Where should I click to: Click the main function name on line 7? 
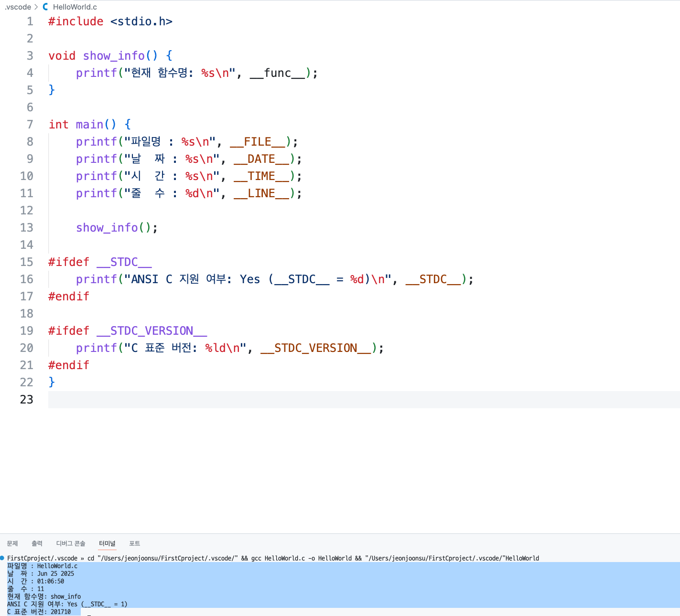[89, 125]
